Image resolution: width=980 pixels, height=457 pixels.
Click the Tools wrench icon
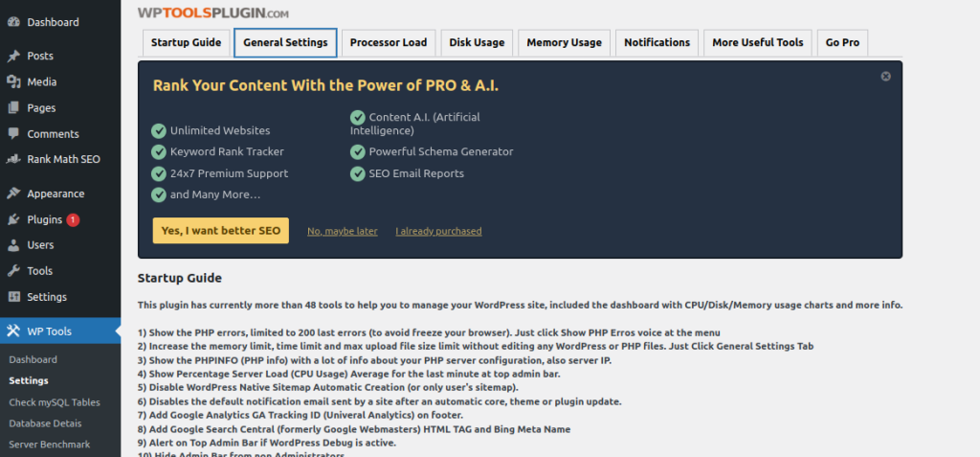click(x=13, y=271)
